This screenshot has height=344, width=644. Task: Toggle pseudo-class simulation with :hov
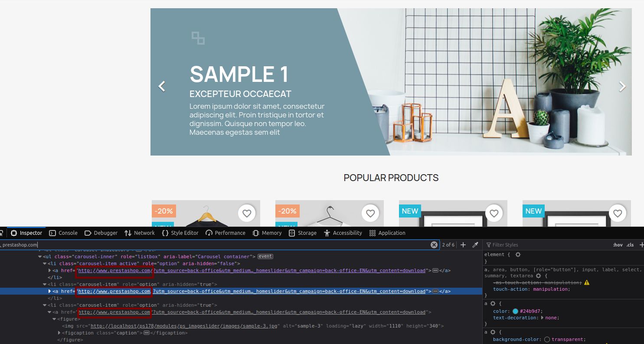tap(617, 245)
